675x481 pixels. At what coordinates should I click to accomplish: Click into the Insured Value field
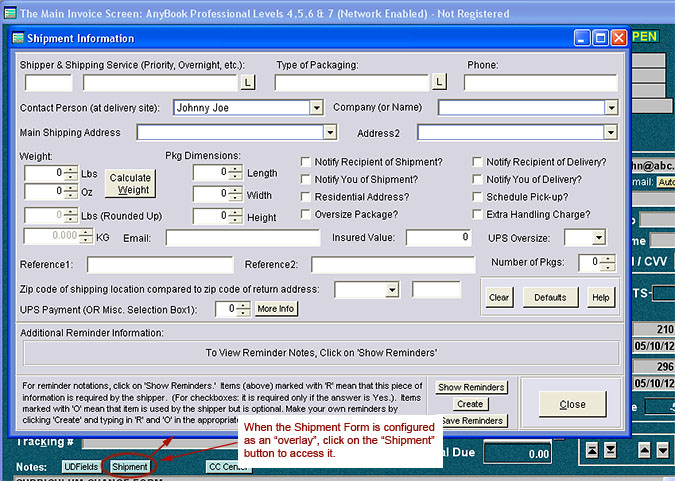[x=438, y=238]
